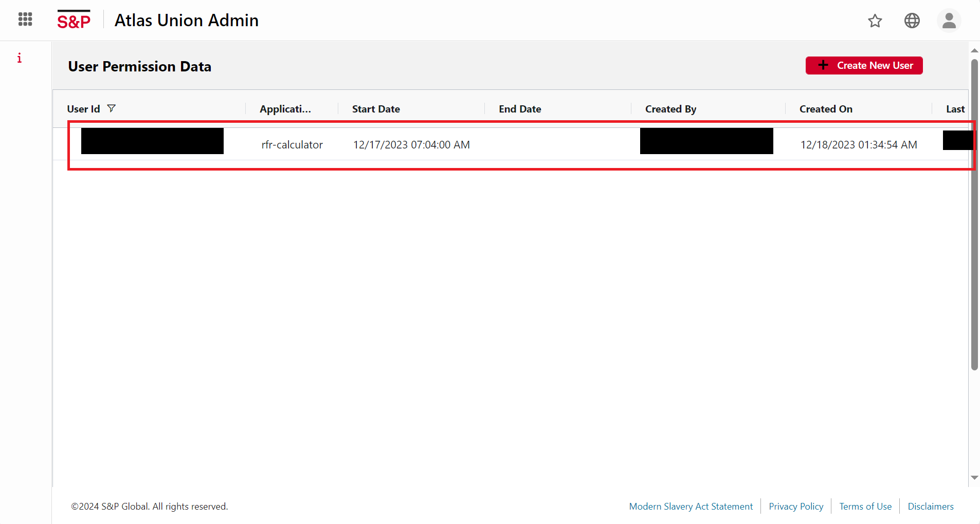The image size is (980, 524).
Task: Sort by User Id column header
Action: point(83,109)
